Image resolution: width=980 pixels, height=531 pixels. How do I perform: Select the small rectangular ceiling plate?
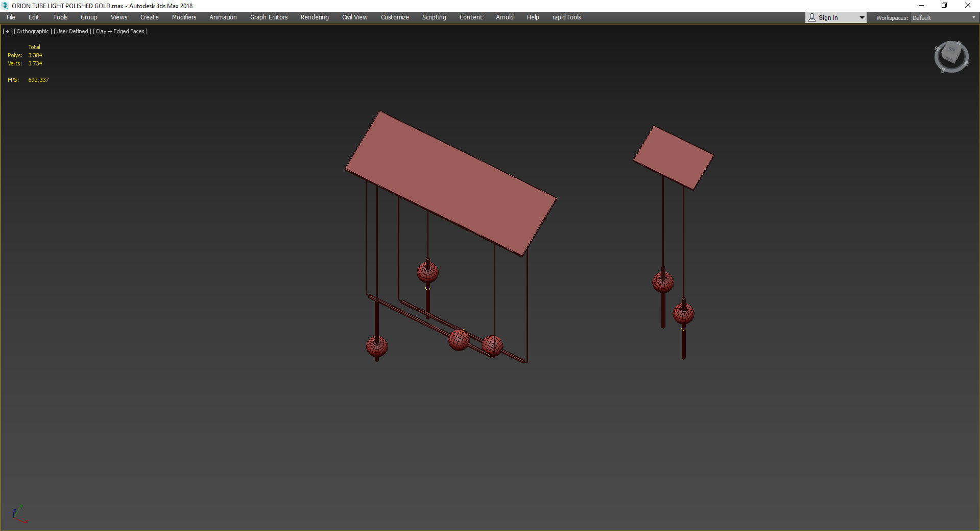coord(674,158)
